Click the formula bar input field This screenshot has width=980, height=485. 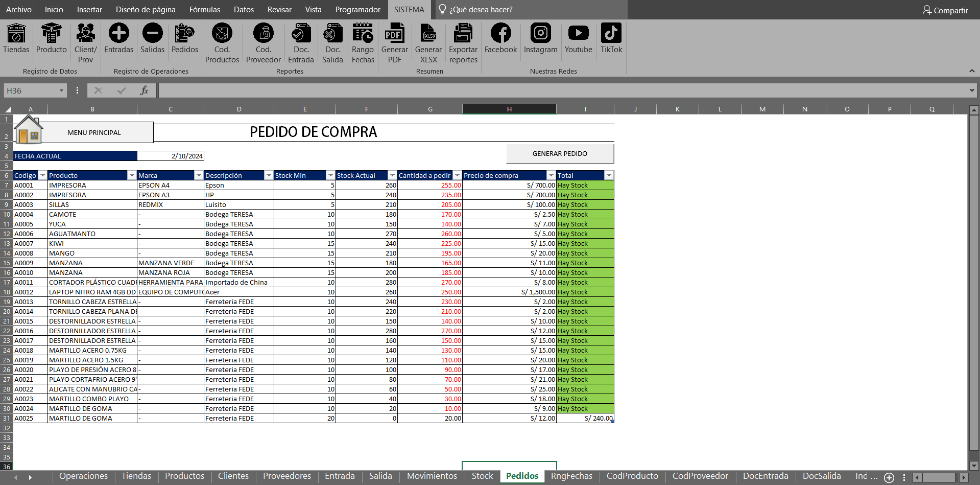(x=562, y=90)
